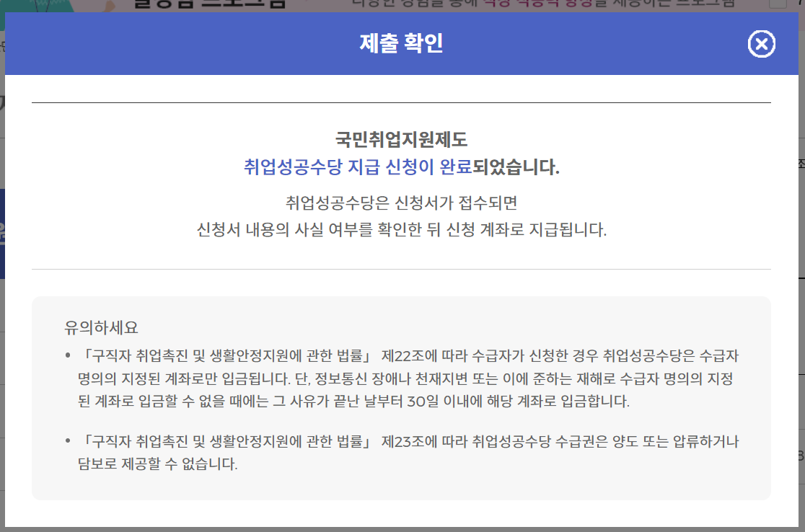Click the line 취업성공수당은 신청서가 접수되면
Screen dimensions: 805x532
401,203
